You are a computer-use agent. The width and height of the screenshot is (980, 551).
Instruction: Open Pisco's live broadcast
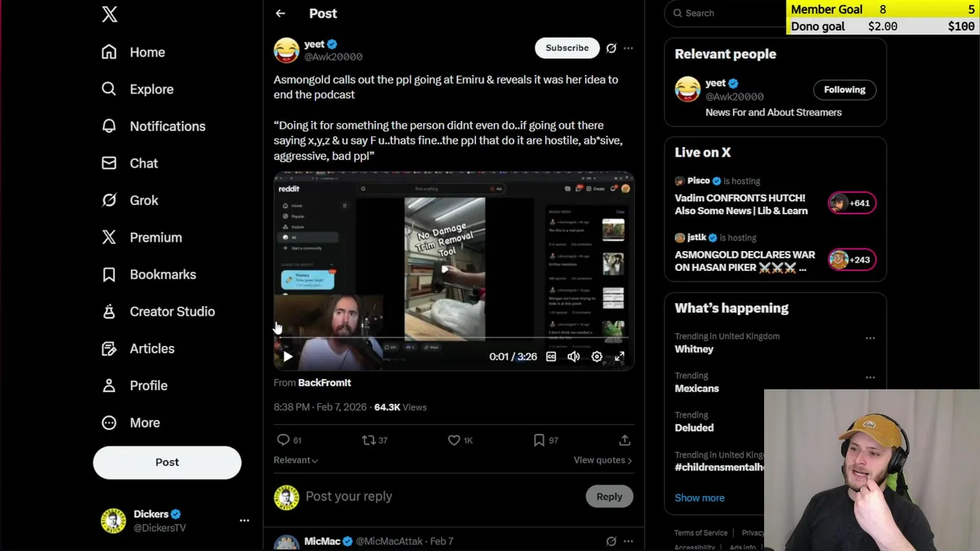coord(741,204)
